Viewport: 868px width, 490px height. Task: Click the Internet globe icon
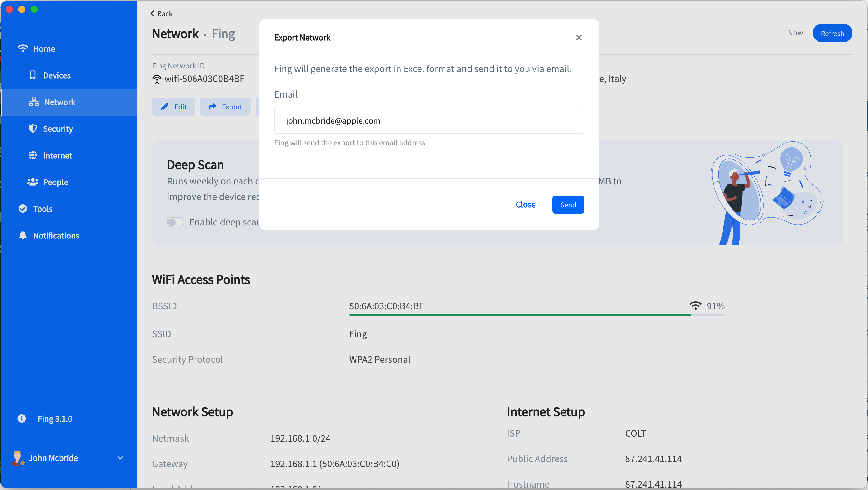coord(33,155)
